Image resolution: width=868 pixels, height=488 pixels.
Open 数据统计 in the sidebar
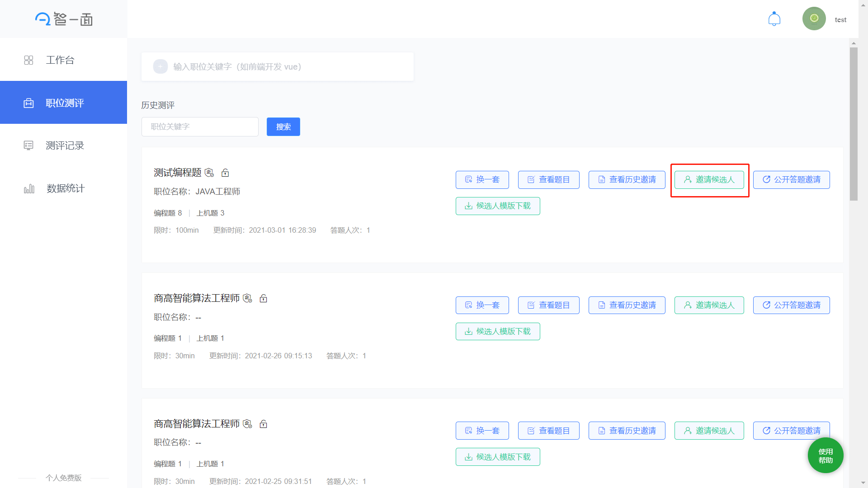pos(63,188)
